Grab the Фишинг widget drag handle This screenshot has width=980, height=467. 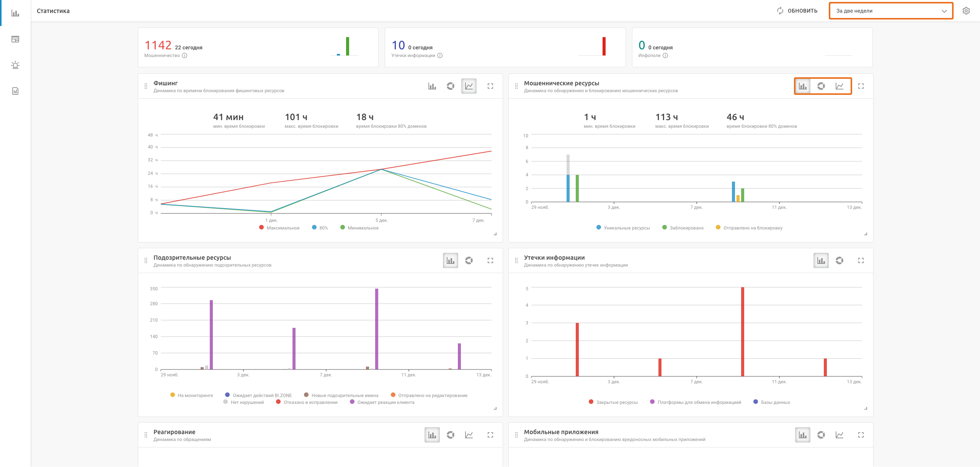pyautogui.click(x=146, y=86)
